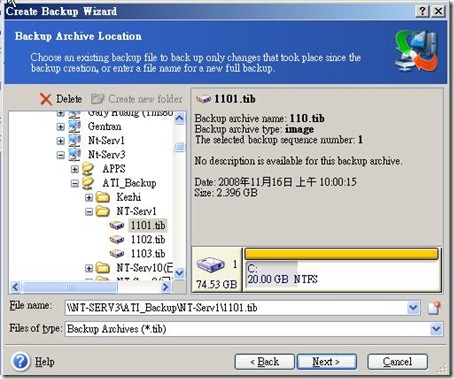Click the NT-Serv10 folder icon
This screenshot has width=454, height=379.
(x=103, y=268)
